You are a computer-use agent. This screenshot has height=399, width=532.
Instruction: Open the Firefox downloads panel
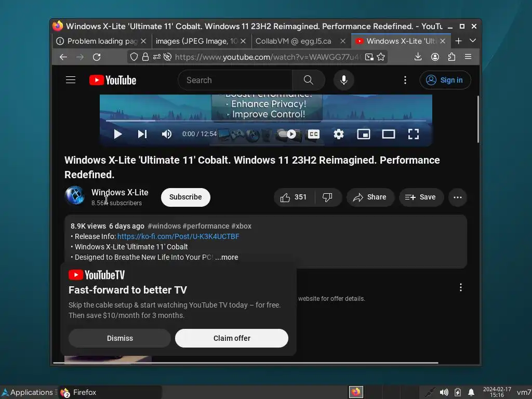tap(418, 57)
